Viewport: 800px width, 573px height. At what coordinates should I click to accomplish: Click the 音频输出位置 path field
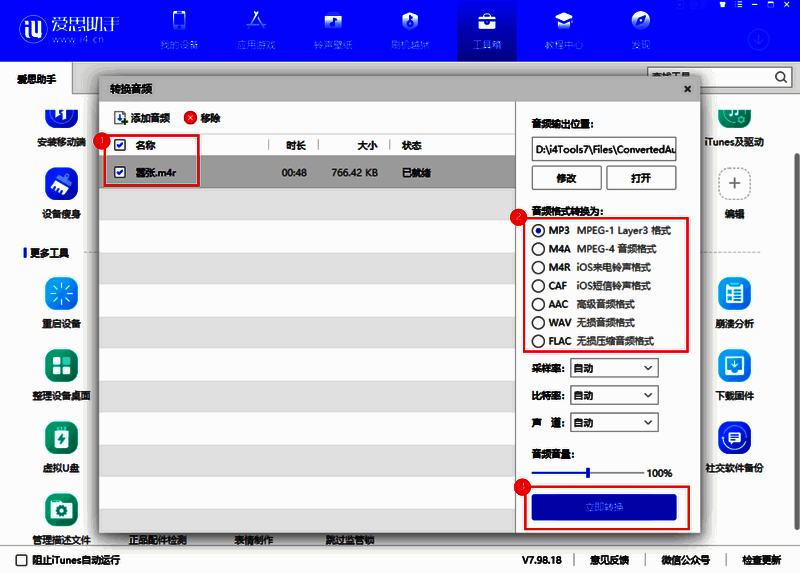[x=604, y=149]
